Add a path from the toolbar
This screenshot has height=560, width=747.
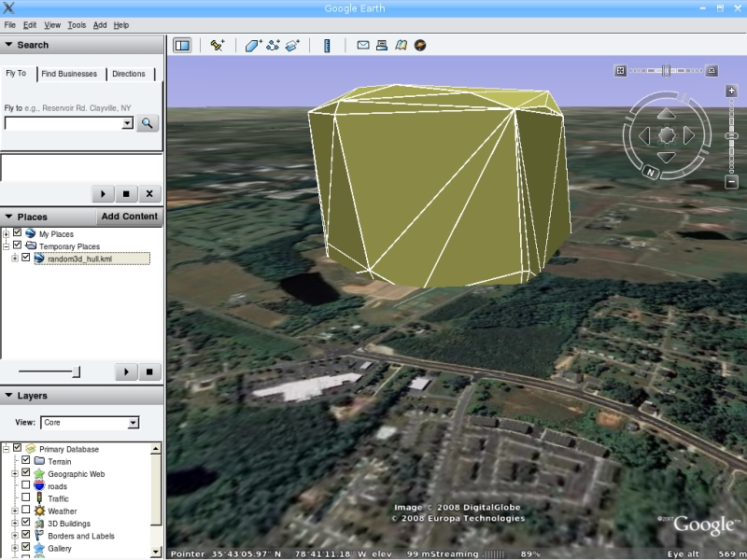click(x=273, y=45)
